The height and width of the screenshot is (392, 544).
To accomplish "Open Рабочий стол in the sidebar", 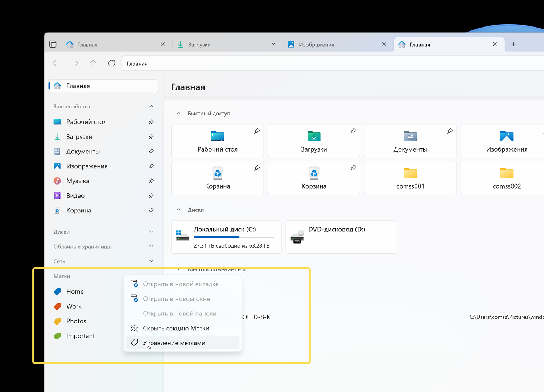I will pos(103,122).
